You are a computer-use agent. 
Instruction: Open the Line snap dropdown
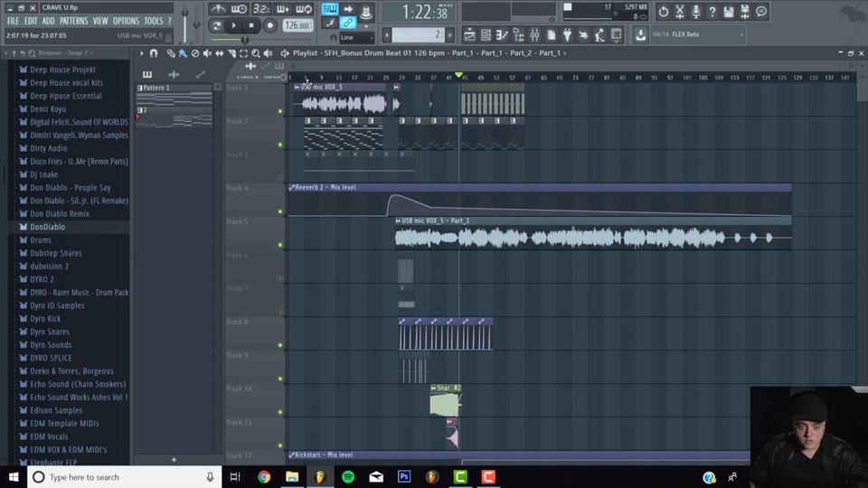(356, 37)
